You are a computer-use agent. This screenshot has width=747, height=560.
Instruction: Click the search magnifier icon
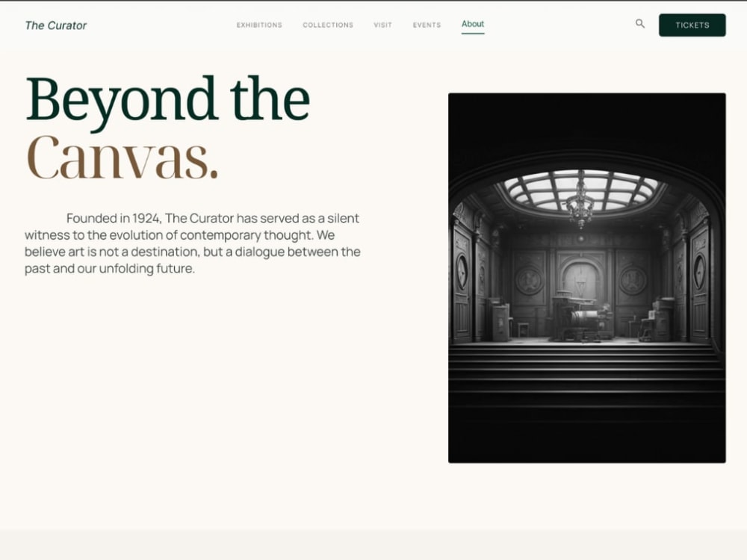point(640,23)
